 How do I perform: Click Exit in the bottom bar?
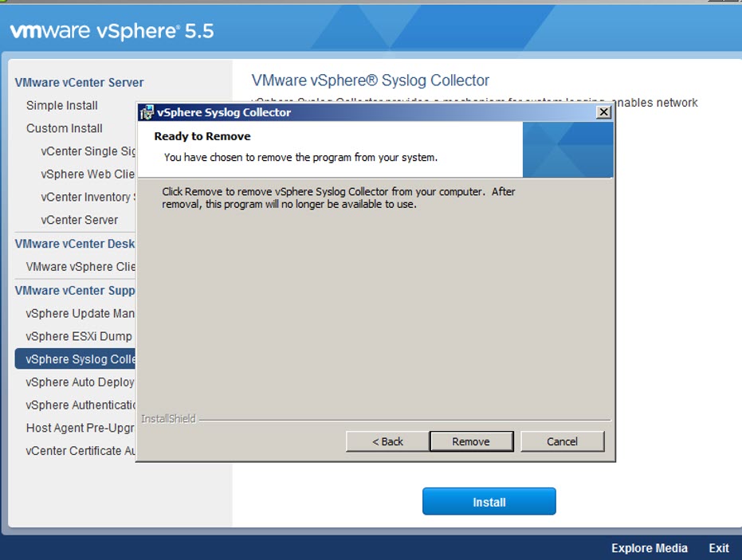pos(718,548)
